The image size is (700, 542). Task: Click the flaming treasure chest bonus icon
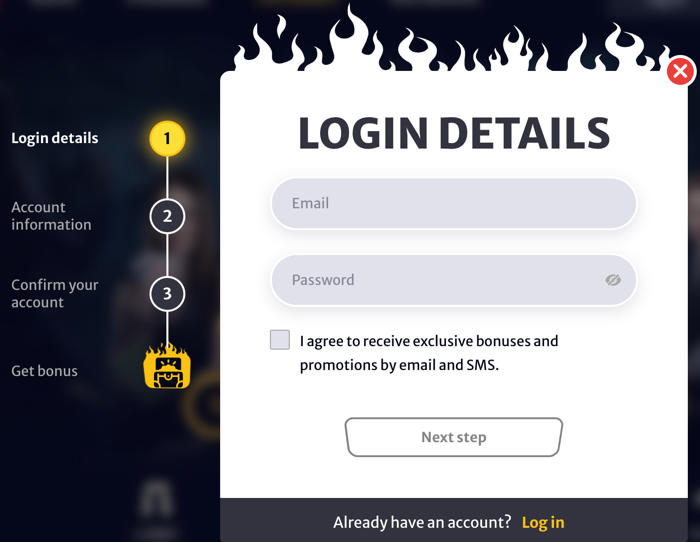click(167, 366)
